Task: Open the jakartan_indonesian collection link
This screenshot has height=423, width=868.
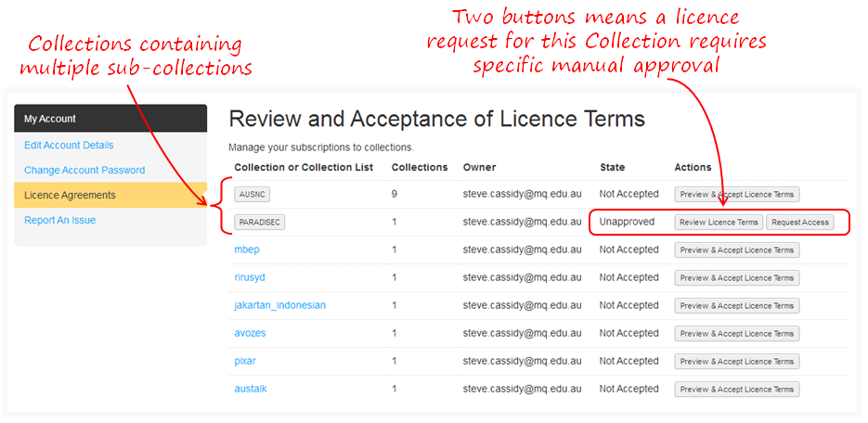Action: 280,305
